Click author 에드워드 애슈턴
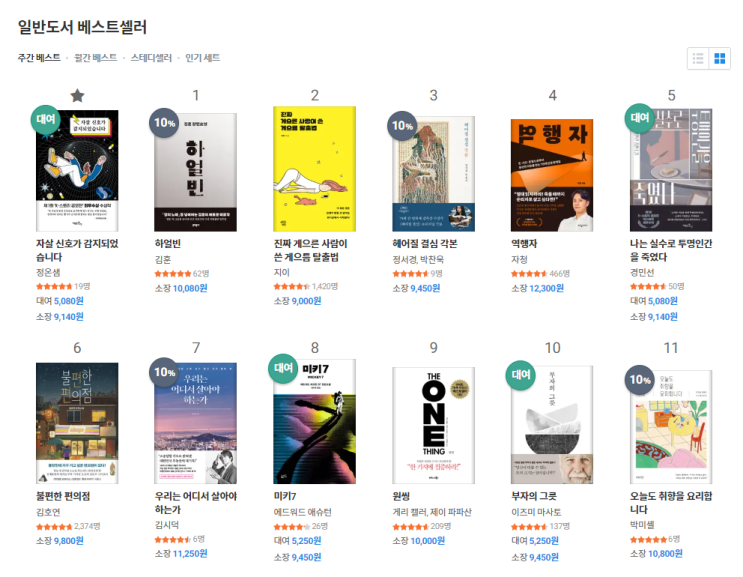Screen dimensions: 743x577 (x=302, y=512)
